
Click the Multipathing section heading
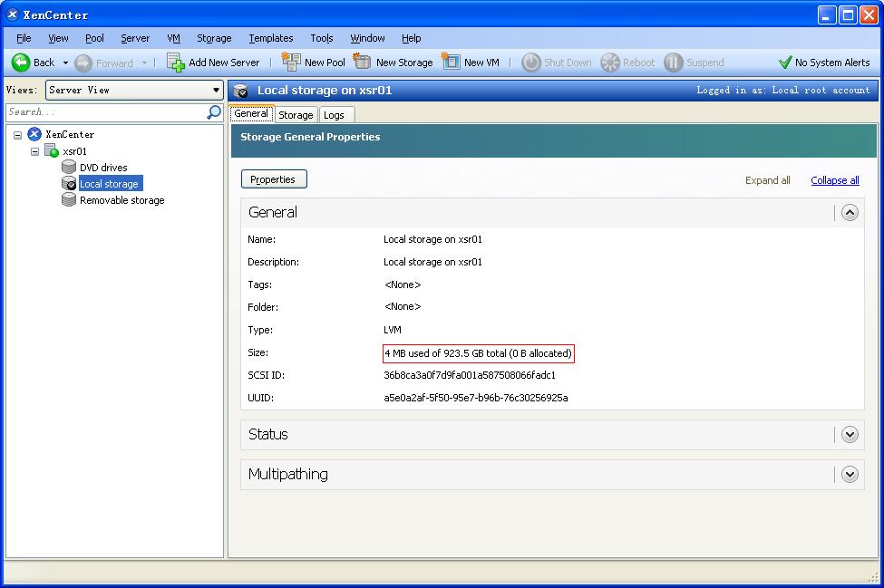(288, 474)
